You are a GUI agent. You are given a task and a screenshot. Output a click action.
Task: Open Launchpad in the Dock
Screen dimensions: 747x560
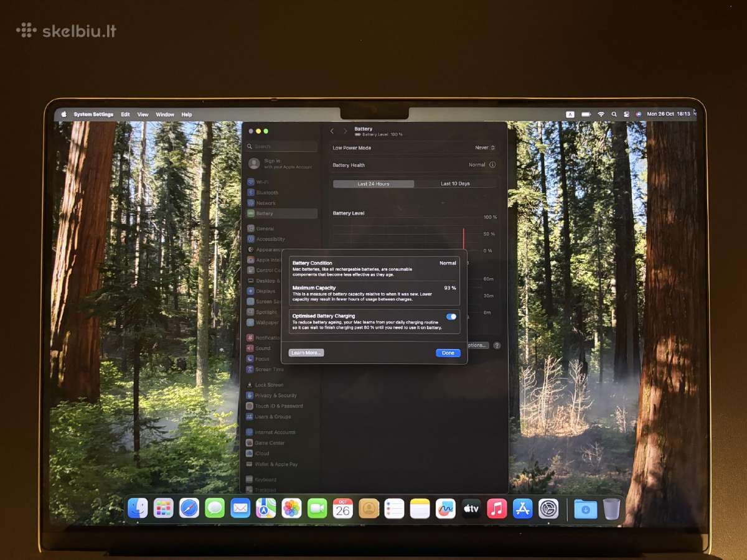pos(164,508)
